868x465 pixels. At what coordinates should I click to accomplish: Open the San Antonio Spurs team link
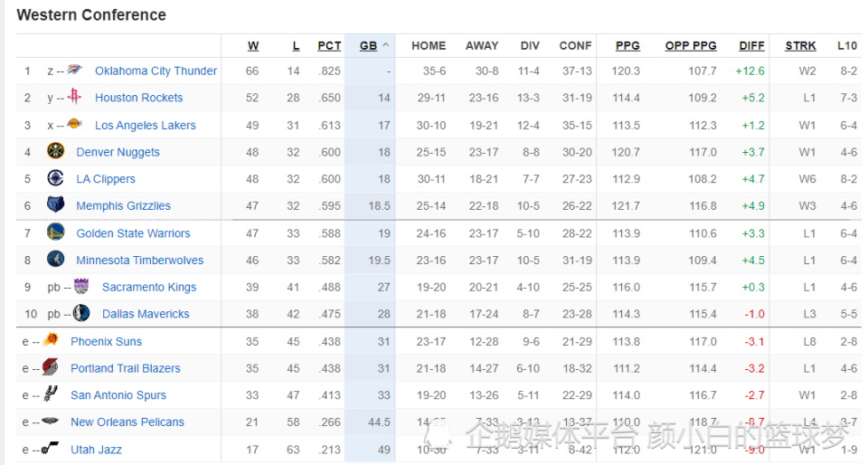click(118, 395)
